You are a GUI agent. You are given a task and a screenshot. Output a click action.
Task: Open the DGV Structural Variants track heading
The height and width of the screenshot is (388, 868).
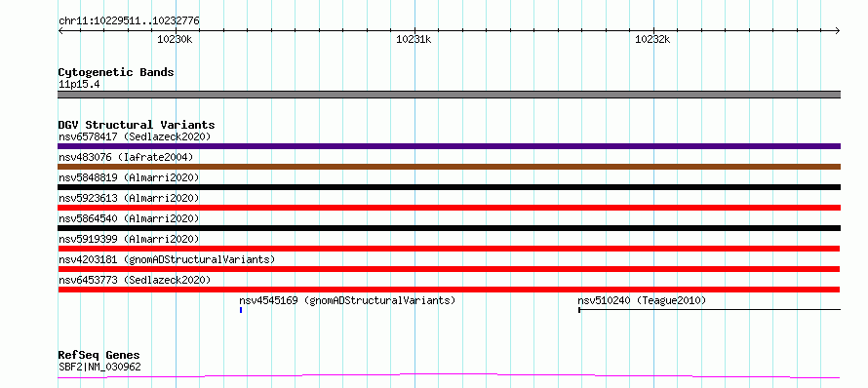tap(137, 125)
